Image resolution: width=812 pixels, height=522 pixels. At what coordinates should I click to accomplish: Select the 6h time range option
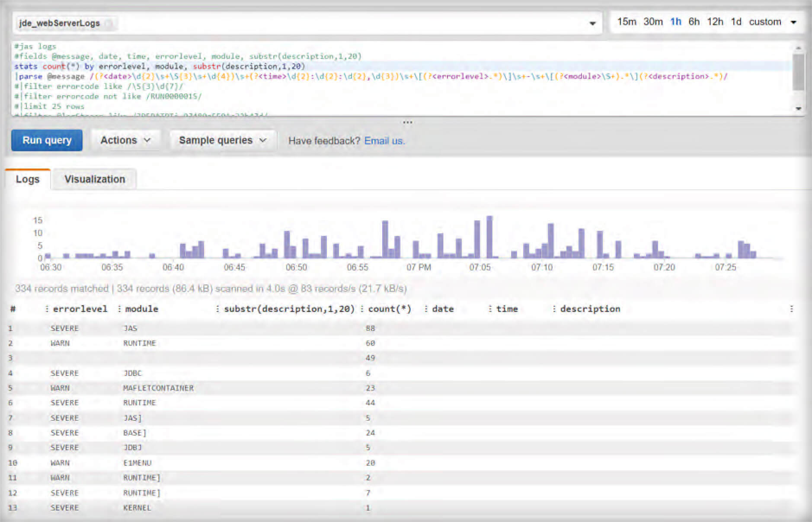694,22
